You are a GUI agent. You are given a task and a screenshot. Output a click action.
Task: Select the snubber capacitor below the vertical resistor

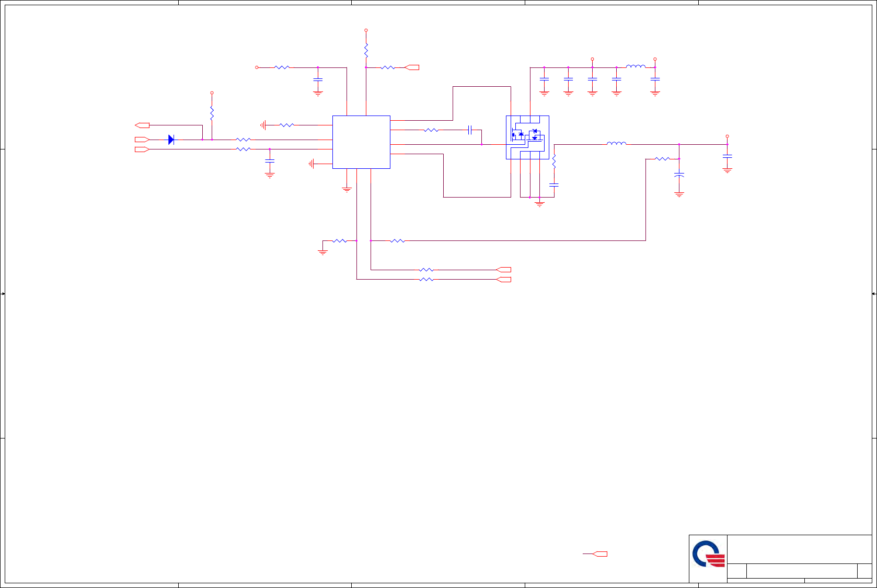coord(554,185)
